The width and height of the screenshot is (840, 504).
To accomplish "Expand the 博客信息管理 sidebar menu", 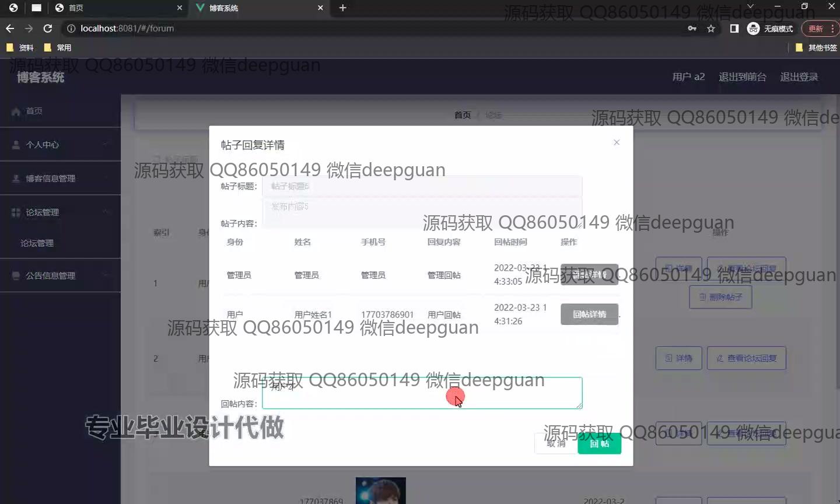I will 60,178.
